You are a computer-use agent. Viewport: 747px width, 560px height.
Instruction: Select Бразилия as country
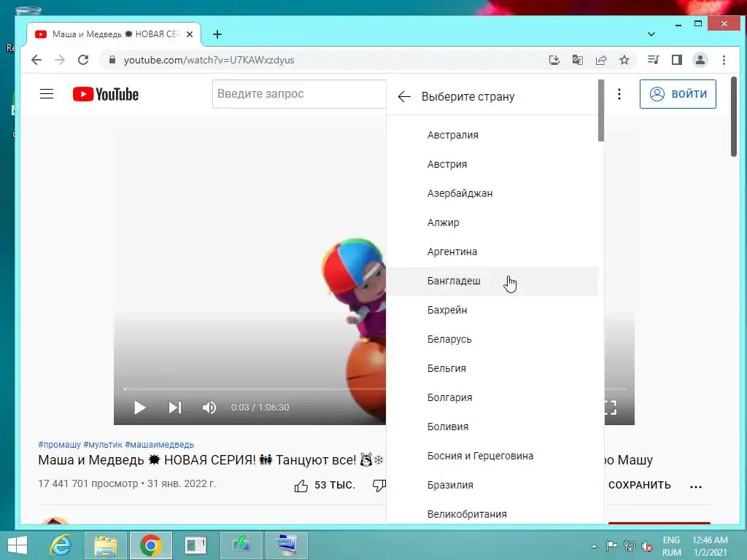tap(492, 485)
